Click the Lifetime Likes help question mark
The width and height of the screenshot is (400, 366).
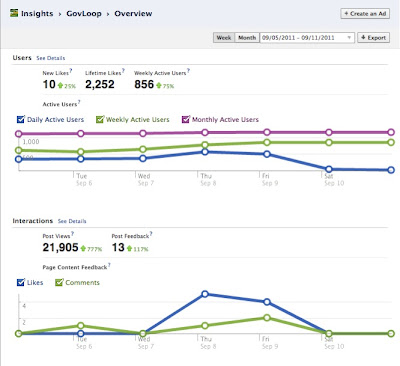123,70
